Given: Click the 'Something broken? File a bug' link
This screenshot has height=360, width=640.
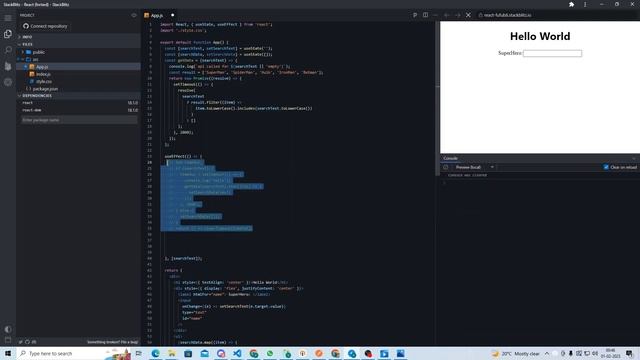Looking at the screenshot, I should 112,342.
